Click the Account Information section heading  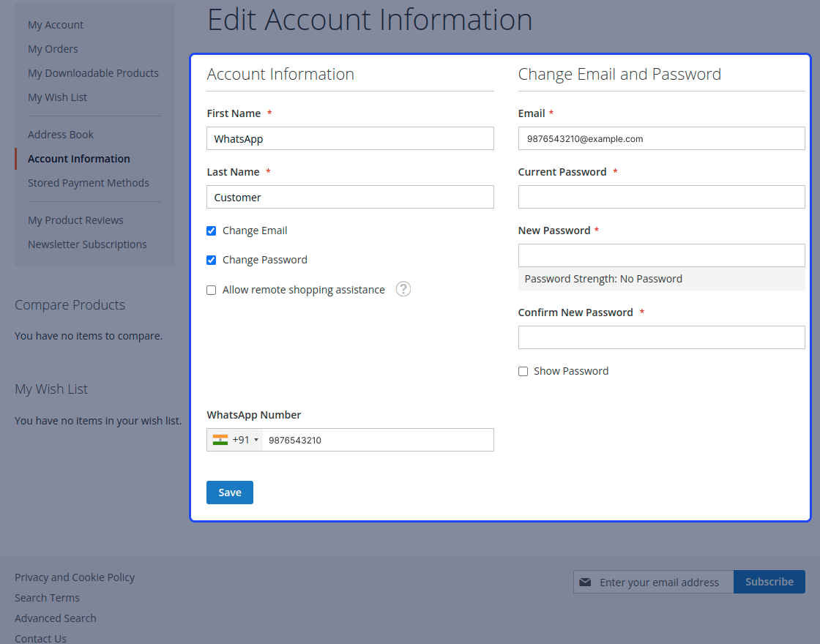click(280, 74)
